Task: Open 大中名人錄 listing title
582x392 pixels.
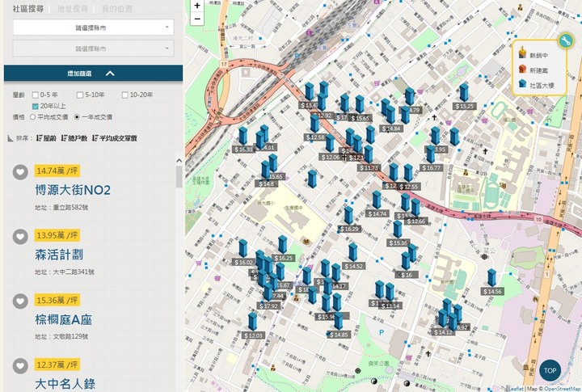Action: (65, 384)
